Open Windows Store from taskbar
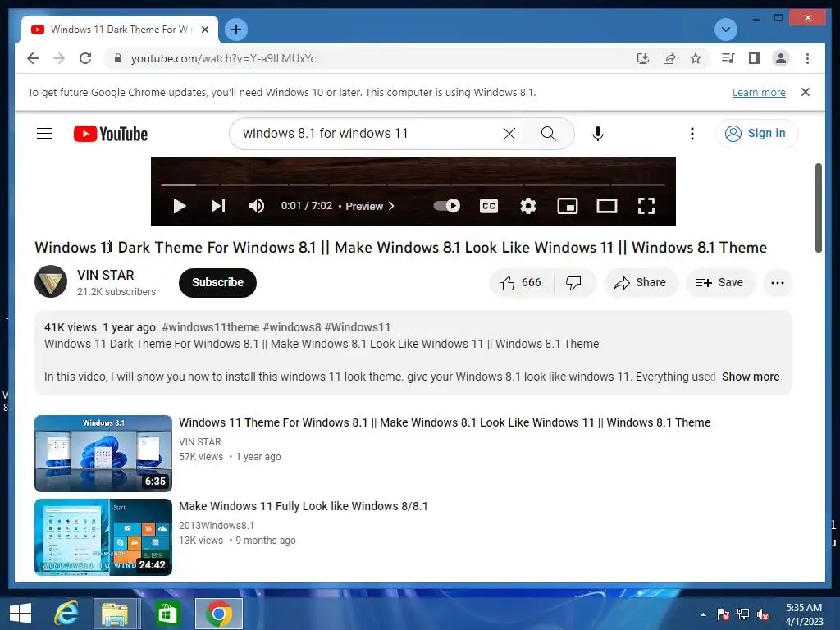840x630 pixels. 167,614
